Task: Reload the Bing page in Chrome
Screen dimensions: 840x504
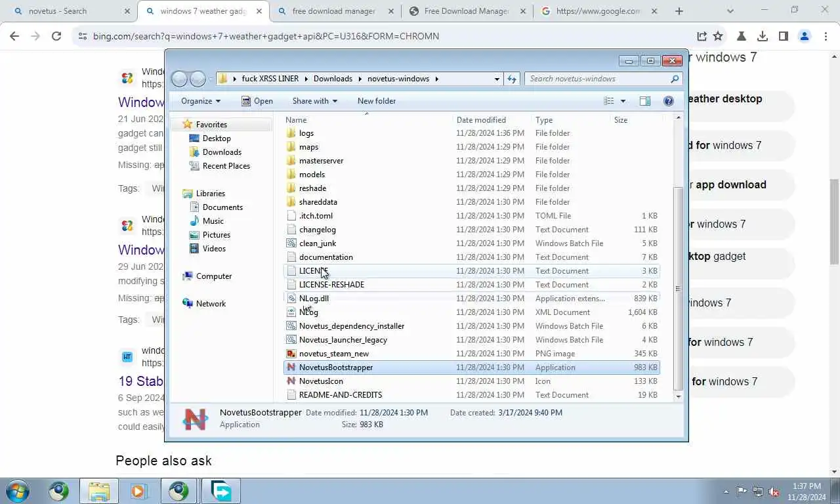Action: click(x=56, y=36)
